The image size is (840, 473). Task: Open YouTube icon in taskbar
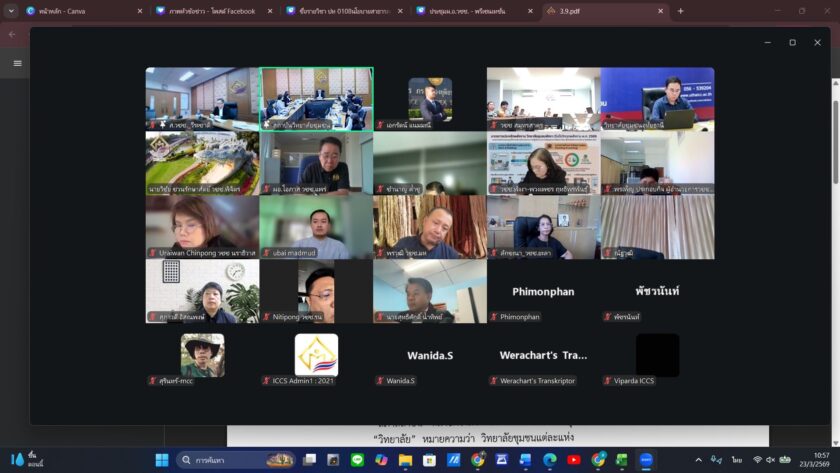pos(574,460)
